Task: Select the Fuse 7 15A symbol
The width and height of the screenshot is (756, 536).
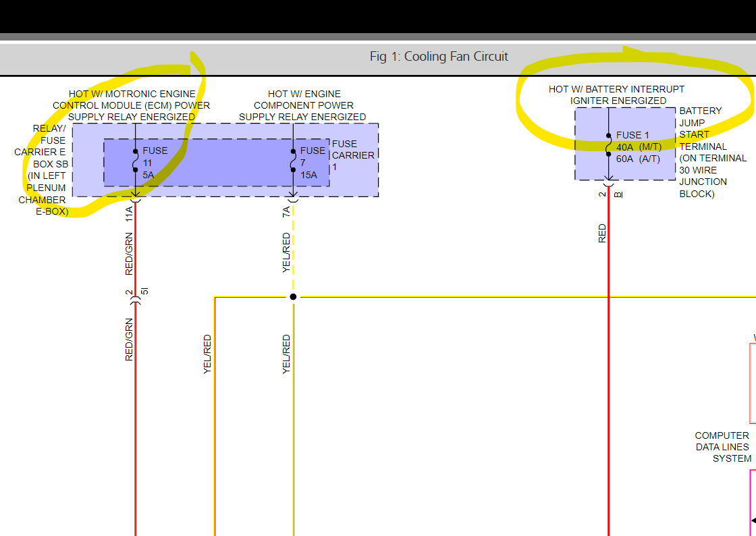Action: pyautogui.click(x=293, y=161)
